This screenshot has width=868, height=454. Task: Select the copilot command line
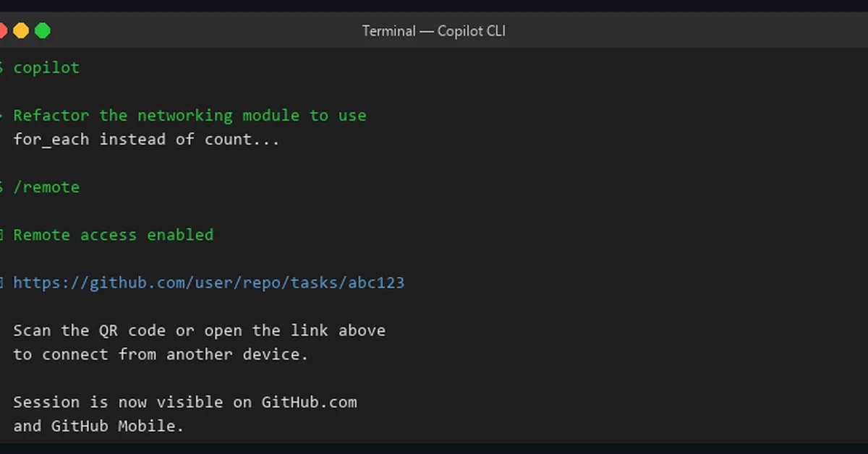46,67
